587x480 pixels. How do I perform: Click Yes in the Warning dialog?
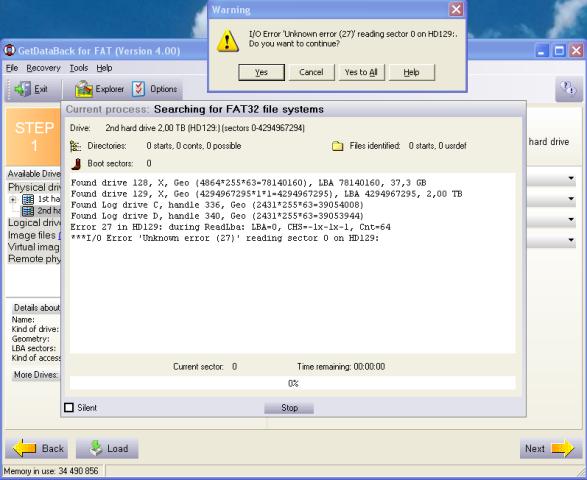[261, 72]
